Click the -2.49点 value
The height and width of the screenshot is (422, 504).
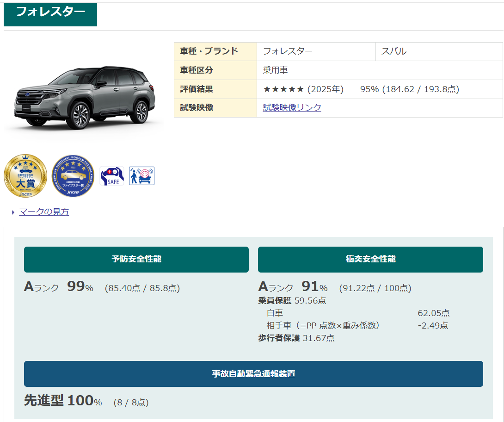(x=433, y=325)
